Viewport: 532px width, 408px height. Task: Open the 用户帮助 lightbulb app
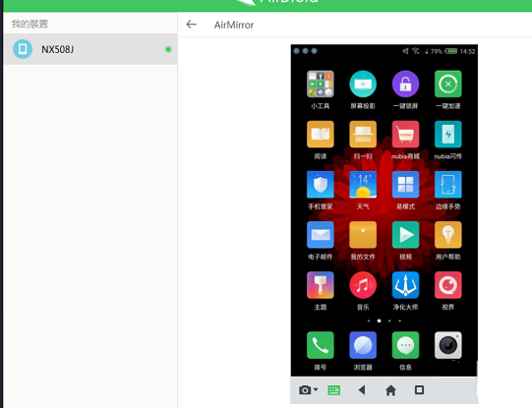[x=447, y=235]
